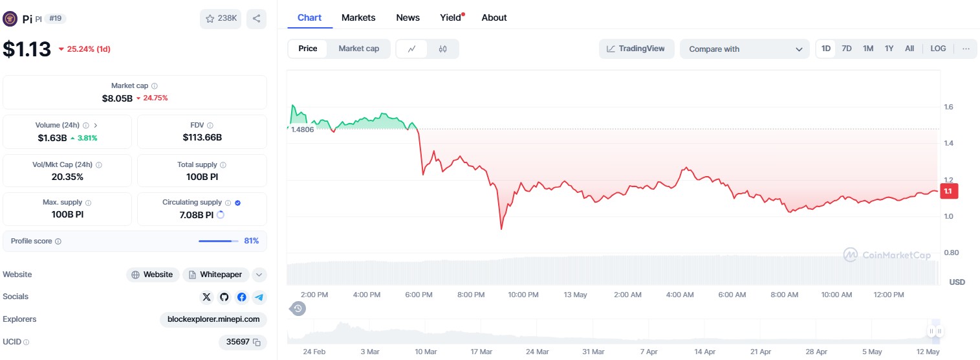Switch to line chart view icon
Screen dimensions: 980x360
(x=412, y=49)
